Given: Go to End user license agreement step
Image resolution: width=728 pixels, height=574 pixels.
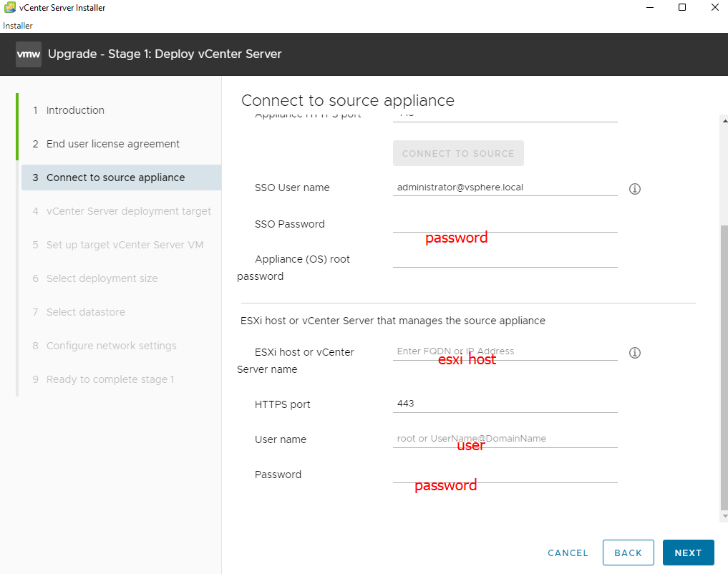Looking at the screenshot, I should coord(113,144).
